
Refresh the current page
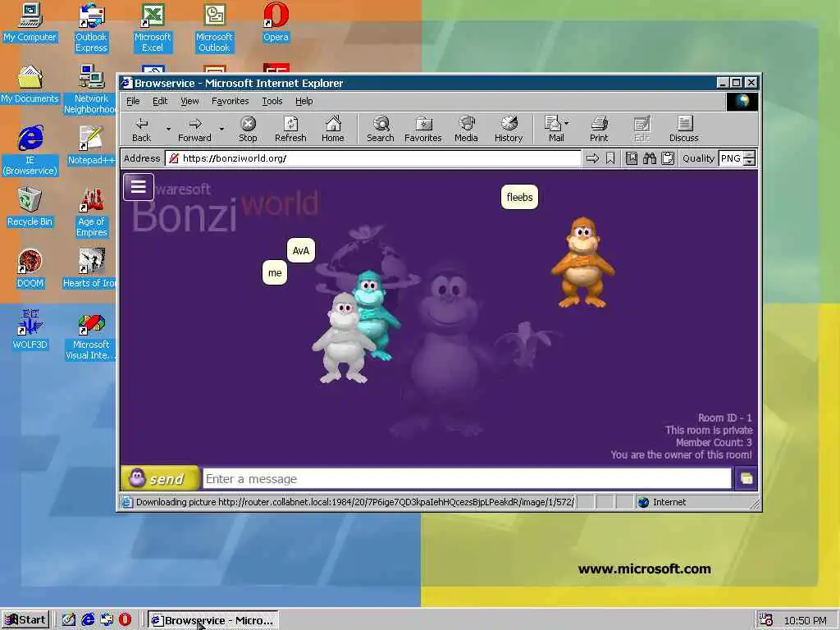point(290,129)
